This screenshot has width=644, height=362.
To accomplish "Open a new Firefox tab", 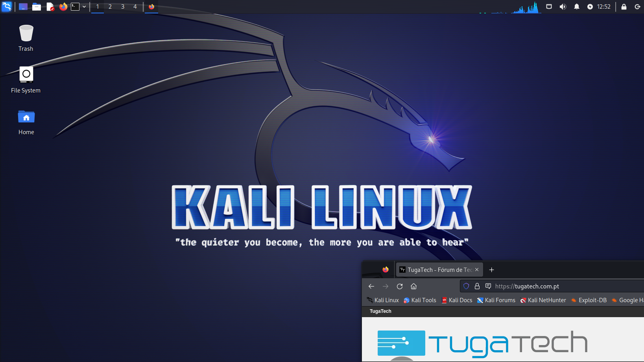I will pos(491,270).
